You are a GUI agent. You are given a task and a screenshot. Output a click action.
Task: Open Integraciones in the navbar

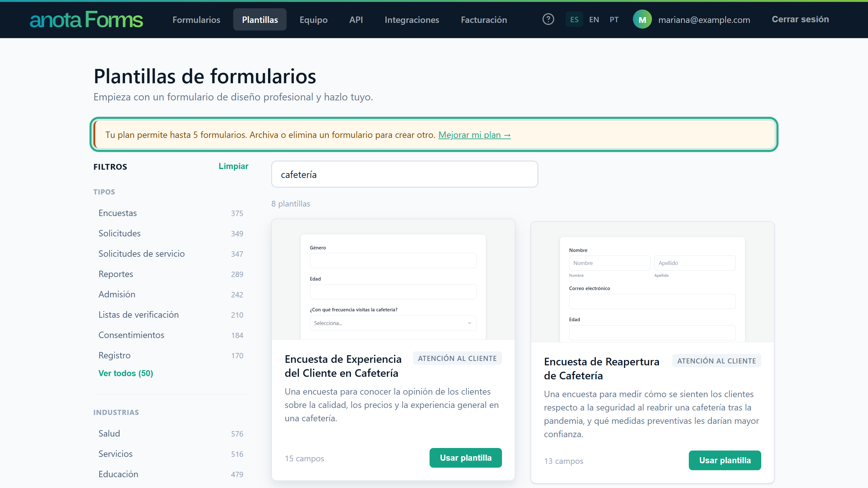tap(412, 20)
